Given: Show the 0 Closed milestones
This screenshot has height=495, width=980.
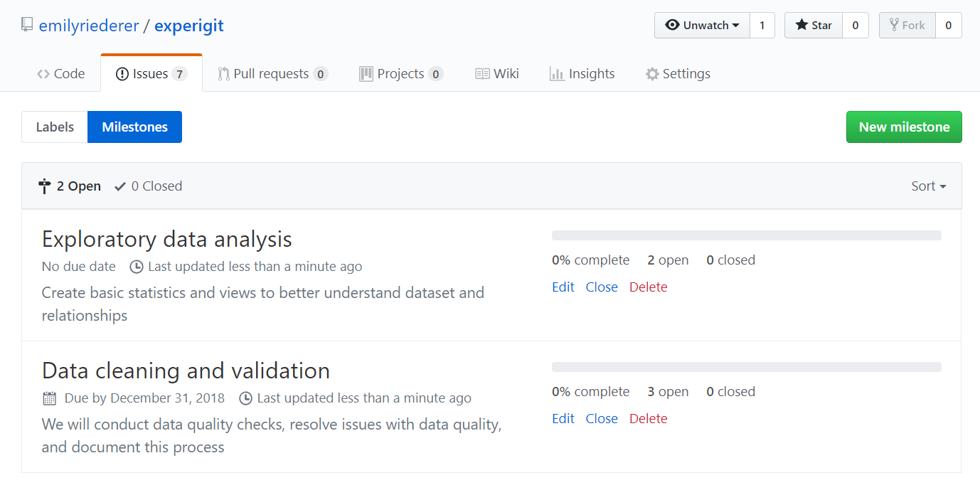Looking at the screenshot, I should (149, 186).
